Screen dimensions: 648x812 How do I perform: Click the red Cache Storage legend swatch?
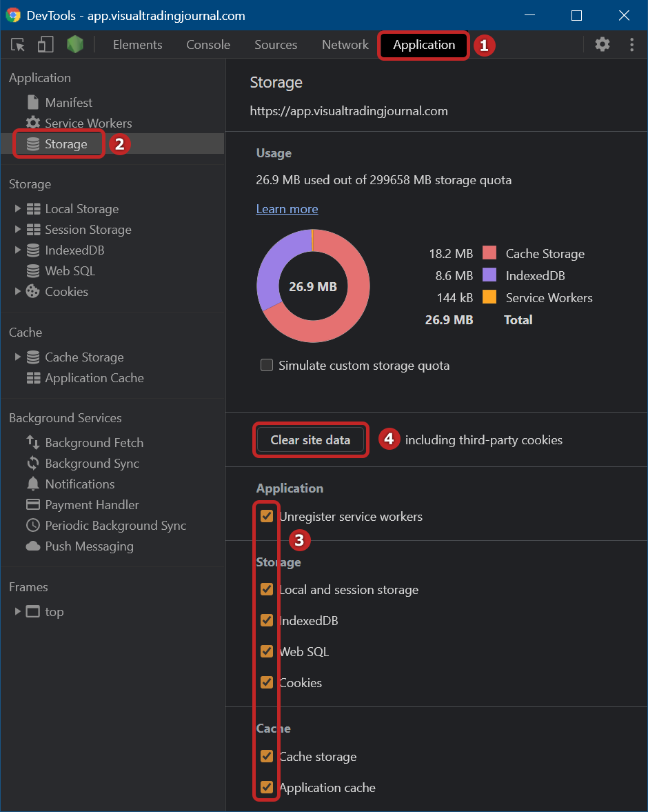[x=489, y=252]
